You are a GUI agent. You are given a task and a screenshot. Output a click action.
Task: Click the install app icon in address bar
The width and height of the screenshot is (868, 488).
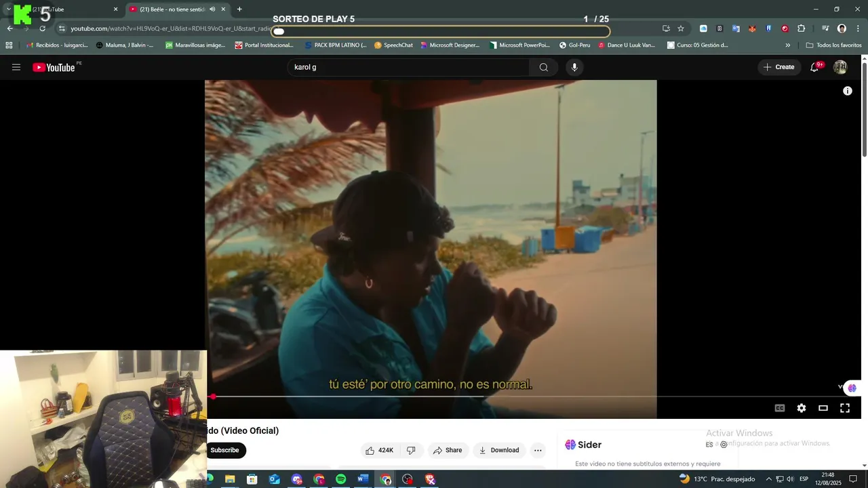click(x=666, y=28)
